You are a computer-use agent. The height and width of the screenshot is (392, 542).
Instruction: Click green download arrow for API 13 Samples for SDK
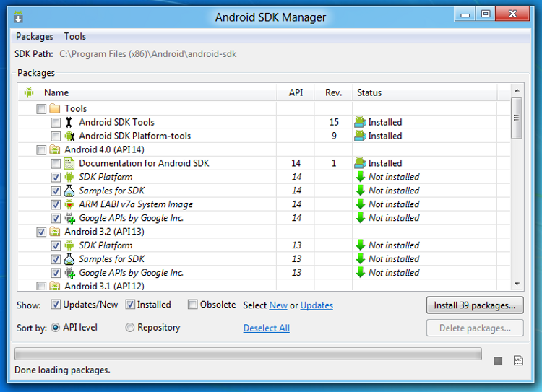click(x=361, y=259)
